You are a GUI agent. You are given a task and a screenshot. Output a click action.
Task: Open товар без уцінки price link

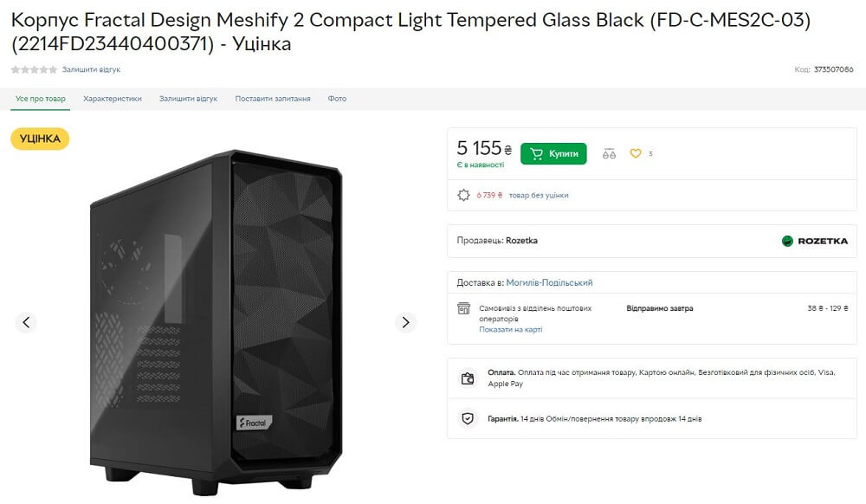[x=538, y=196]
